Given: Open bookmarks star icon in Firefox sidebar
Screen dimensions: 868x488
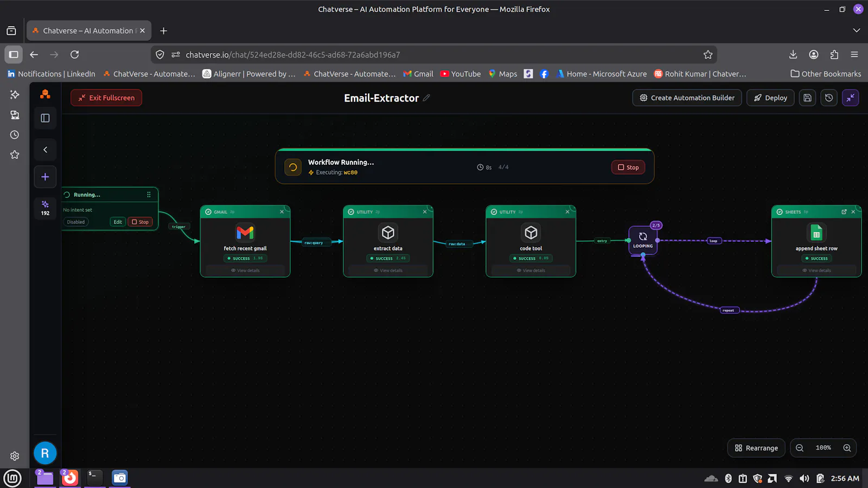Looking at the screenshot, I should (15, 155).
